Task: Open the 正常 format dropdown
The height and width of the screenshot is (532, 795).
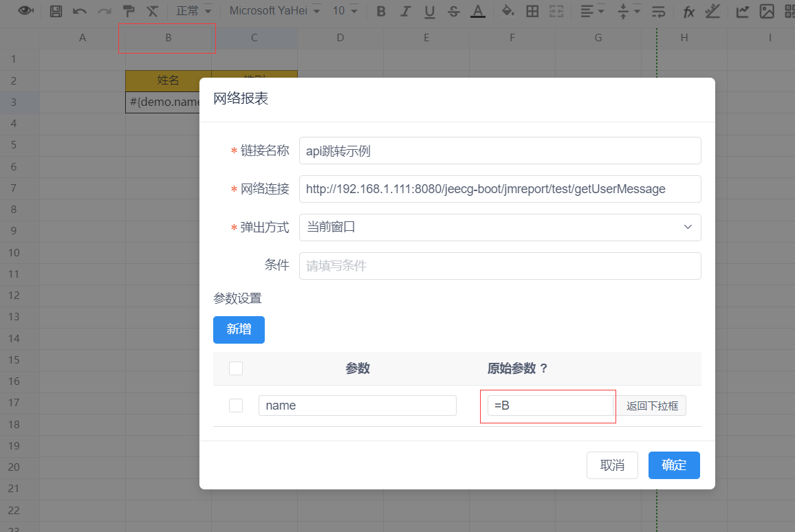Action: click(193, 10)
